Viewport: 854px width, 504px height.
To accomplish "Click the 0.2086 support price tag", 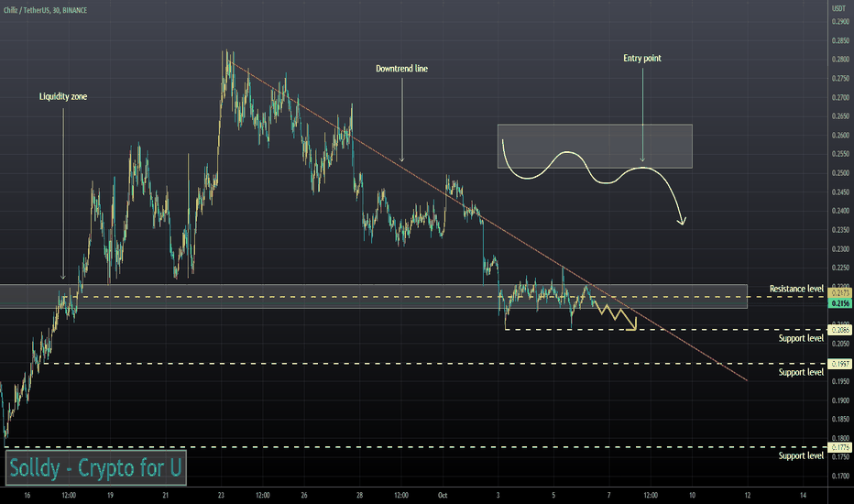I will pos(840,330).
